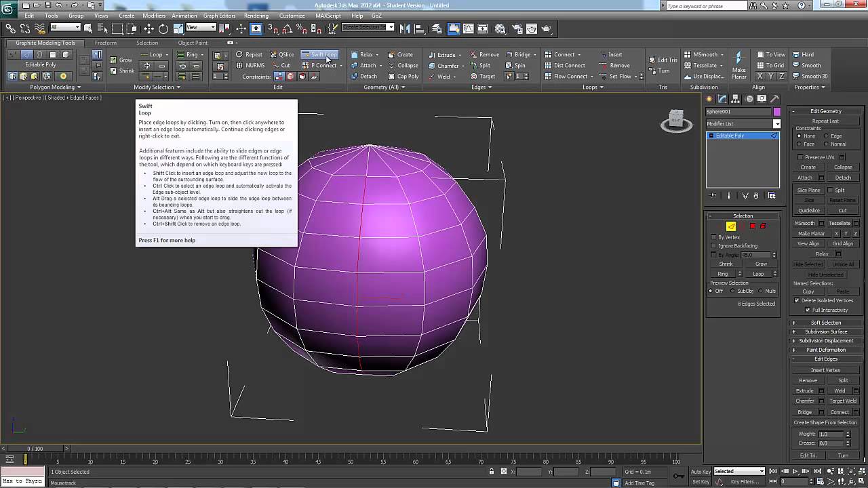The image size is (868, 488).
Task: Open the Hierarchy command panel tab
Action: 736,99
